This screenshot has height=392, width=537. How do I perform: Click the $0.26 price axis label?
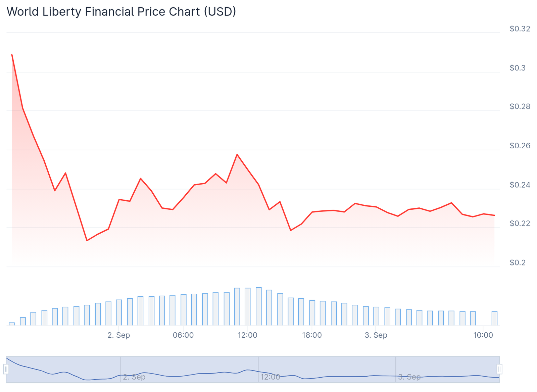tap(520, 146)
